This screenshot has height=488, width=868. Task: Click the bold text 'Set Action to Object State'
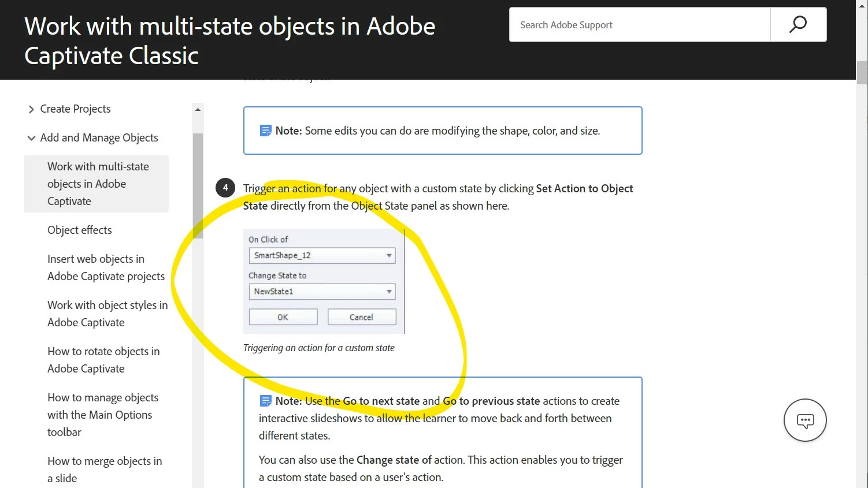[438, 197]
